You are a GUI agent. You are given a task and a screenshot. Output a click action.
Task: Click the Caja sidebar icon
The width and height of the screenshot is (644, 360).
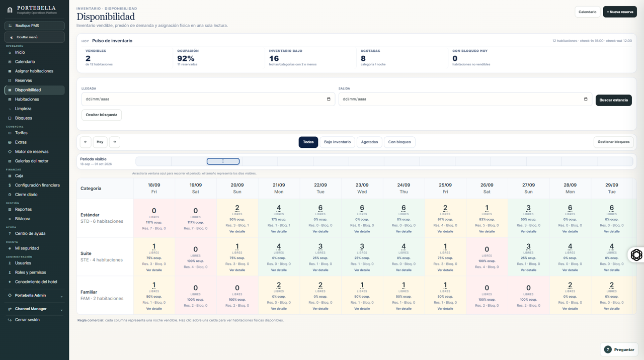point(10,176)
